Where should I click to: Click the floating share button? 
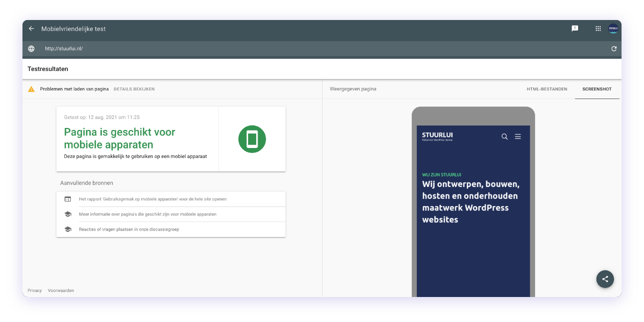tap(605, 279)
